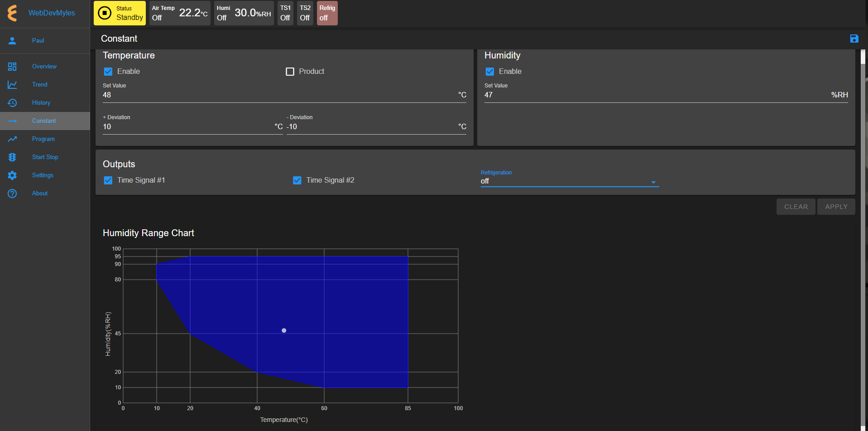Image resolution: width=868 pixels, height=431 pixels.
Task: Navigate to Start Stop
Action: coord(45,157)
